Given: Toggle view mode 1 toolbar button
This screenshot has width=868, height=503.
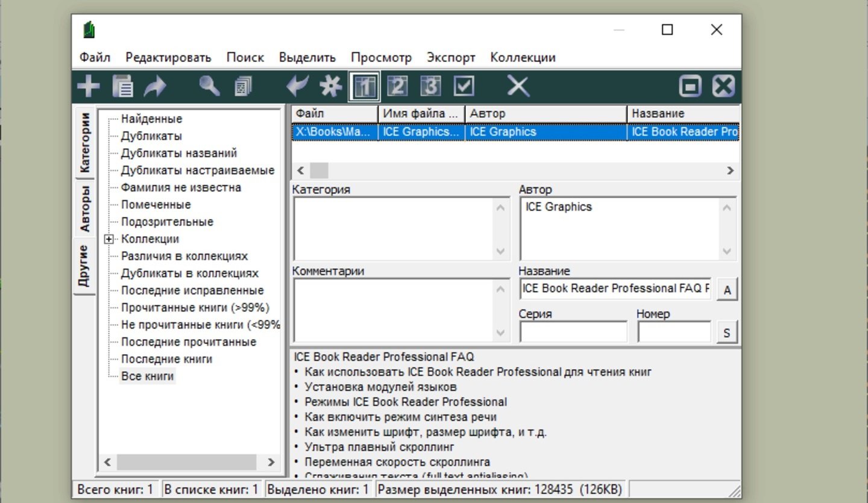Looking at the screenshot, I should pos(364,87).
